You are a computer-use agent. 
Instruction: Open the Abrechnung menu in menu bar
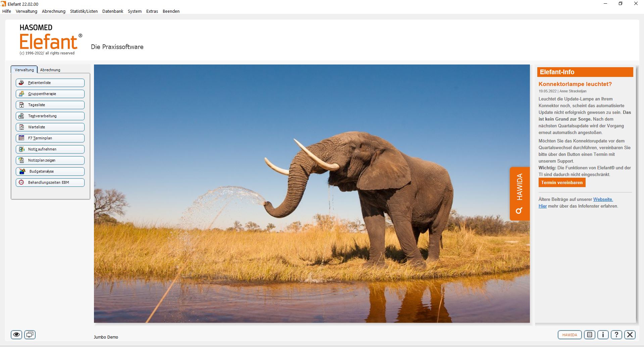(x=54, y=11)
